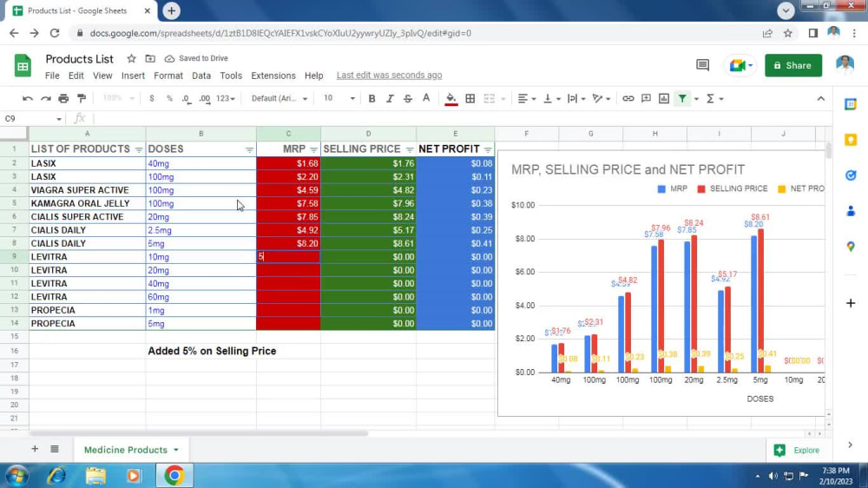This screenshot has height=488, width=868.
Task: Open the Sheets home icon
Action: tap(23, 66)
